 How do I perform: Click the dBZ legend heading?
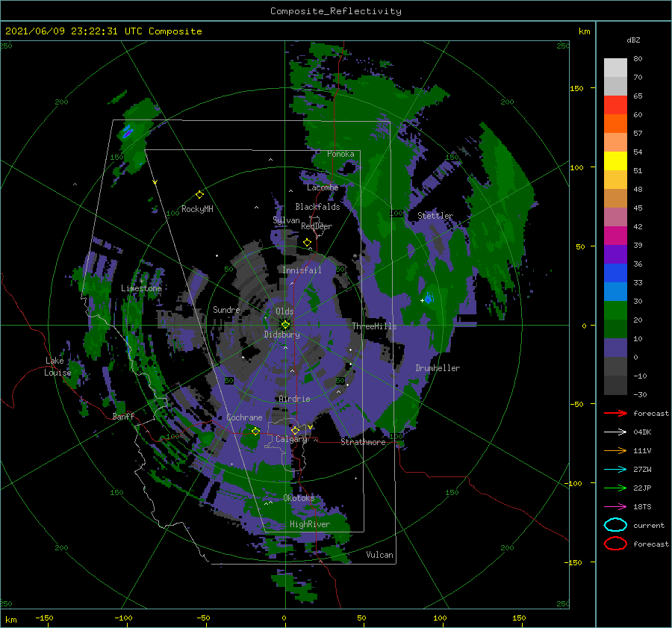coord(633,40)
